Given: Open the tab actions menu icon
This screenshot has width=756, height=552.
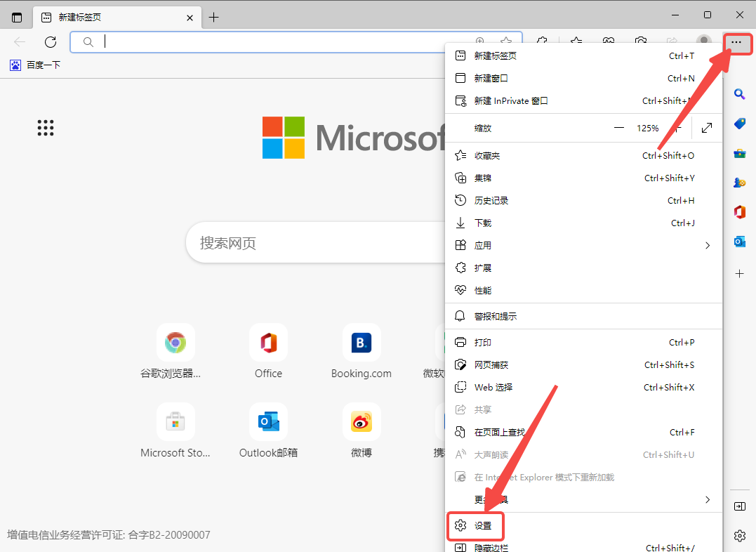Looking at the screenshot, I should coord(17,17).
